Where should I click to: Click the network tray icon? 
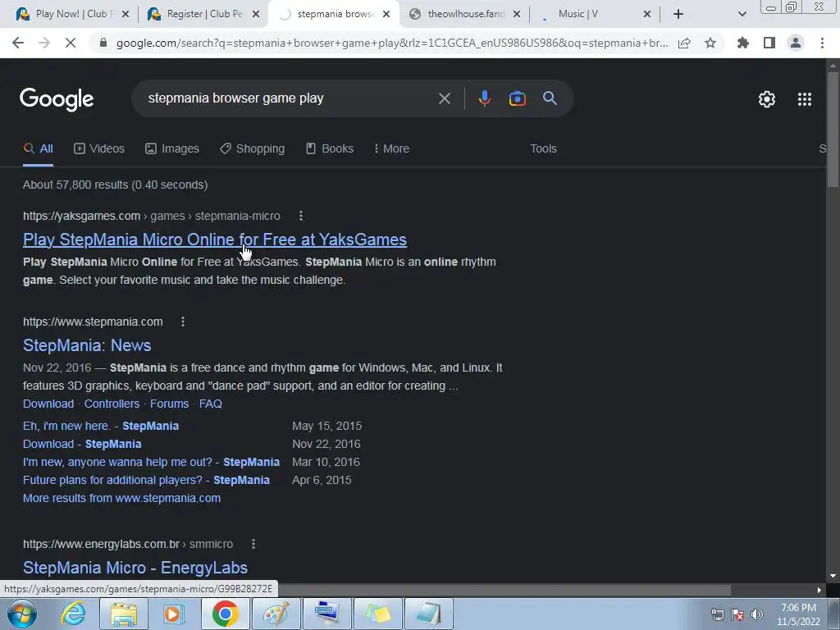[x=717, y=614]
